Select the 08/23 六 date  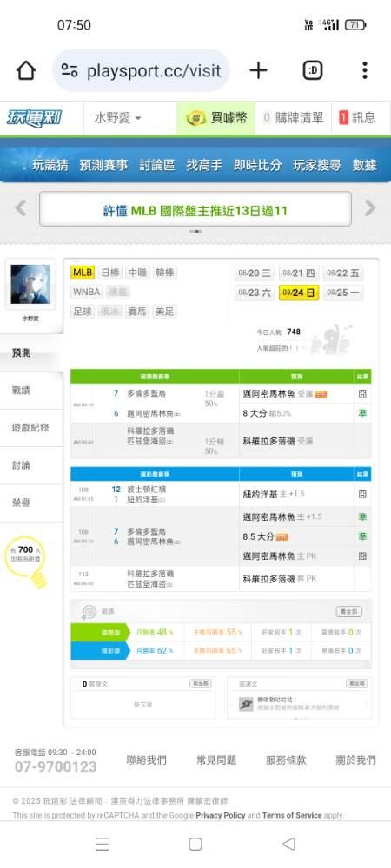(255, 293)
